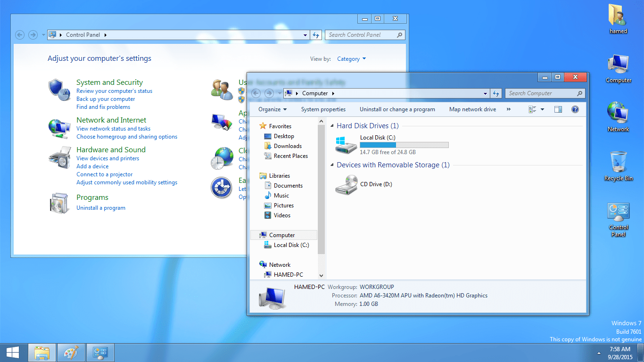The width and height of the screenshot is (644, 362).
Task: Click the change view icon in Computer window
Action: point(533,109)
